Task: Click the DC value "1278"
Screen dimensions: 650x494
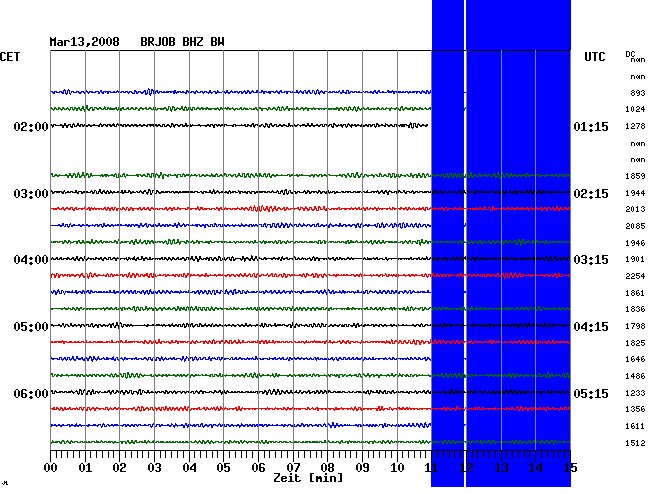Action: (x=635, y=126)
